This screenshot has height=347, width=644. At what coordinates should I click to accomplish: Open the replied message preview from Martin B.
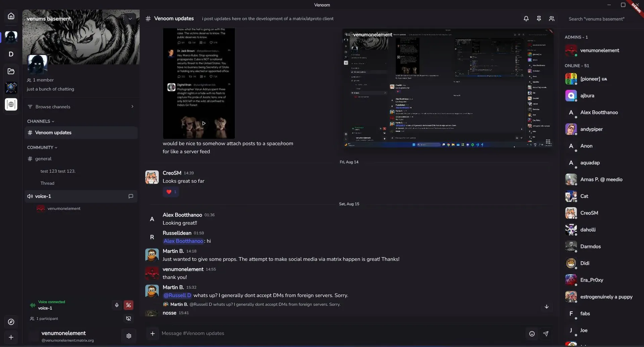252,304
